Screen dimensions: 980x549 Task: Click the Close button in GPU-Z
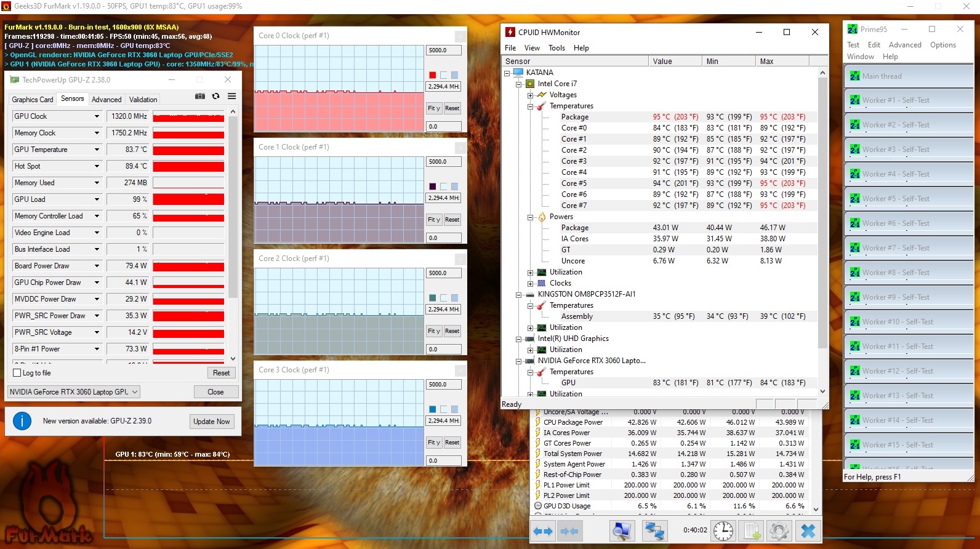(215, 392)
